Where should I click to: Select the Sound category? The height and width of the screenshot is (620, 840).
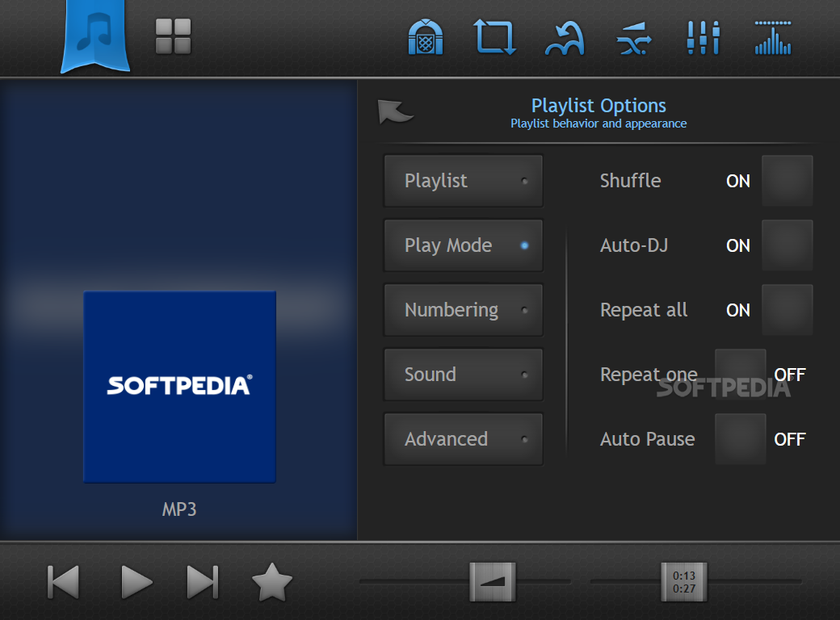pos(464,375)
